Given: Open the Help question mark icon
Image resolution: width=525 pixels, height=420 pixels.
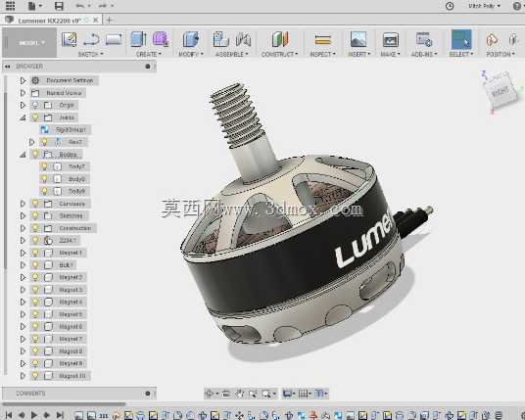Looking at the screenshot, I should pos(517,6).
